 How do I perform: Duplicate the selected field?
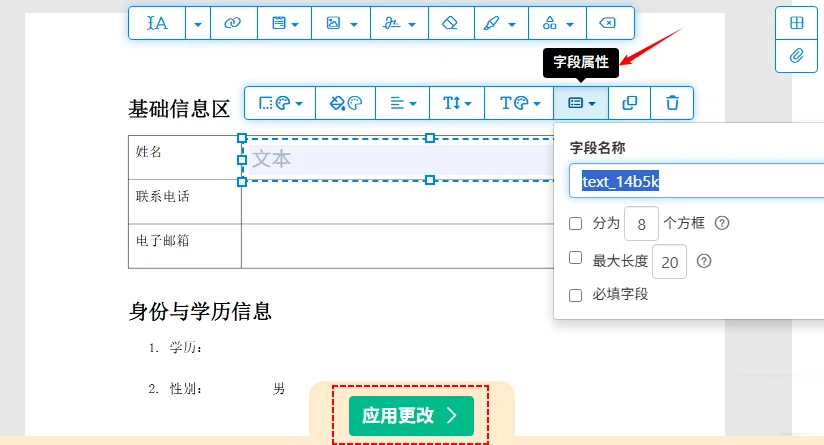pyautogui.click(x=630, y=103)
